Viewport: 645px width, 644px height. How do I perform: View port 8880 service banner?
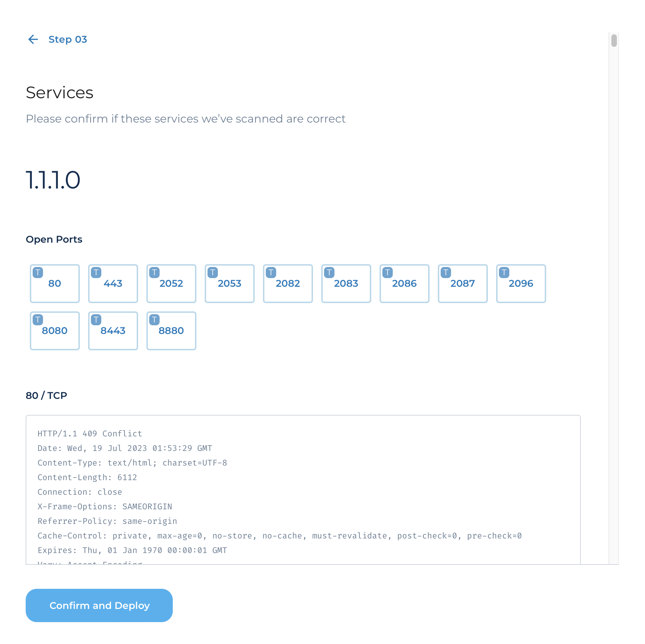pyautogui.click(x=171, y=331)
